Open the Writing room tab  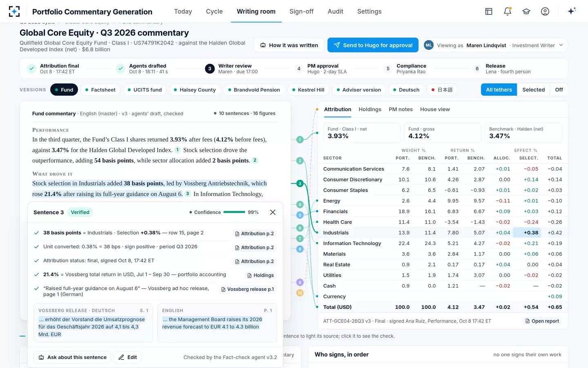pyautogui.click(x=256, y=11)
